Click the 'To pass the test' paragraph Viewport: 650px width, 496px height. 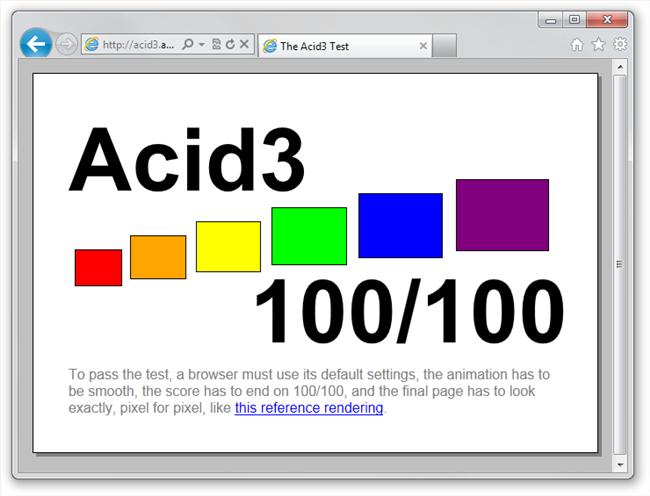(309, 391)
